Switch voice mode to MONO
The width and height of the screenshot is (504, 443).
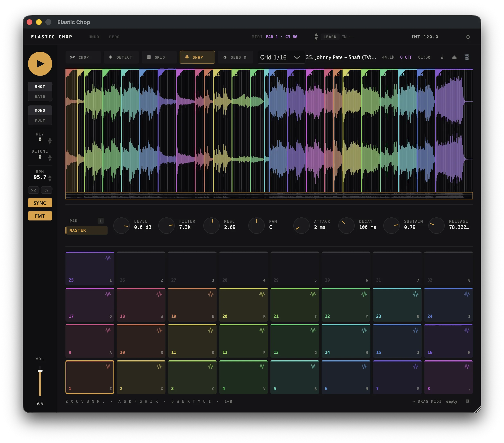pyautogui.click(x=40, y=110)
